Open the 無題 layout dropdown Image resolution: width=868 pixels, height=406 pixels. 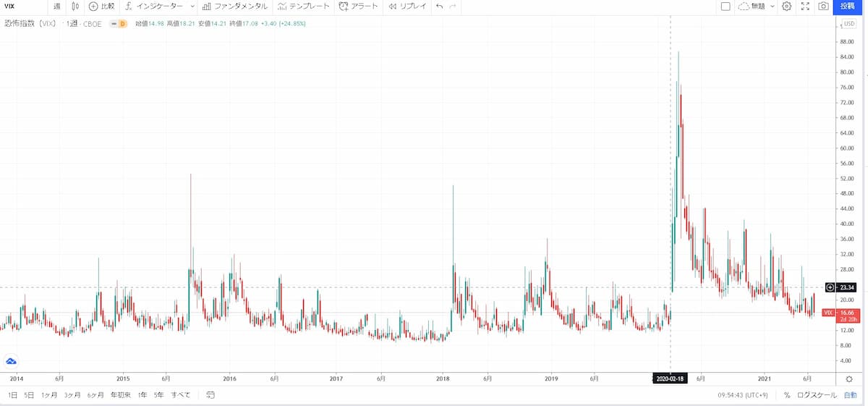click(x=756, y=7)
